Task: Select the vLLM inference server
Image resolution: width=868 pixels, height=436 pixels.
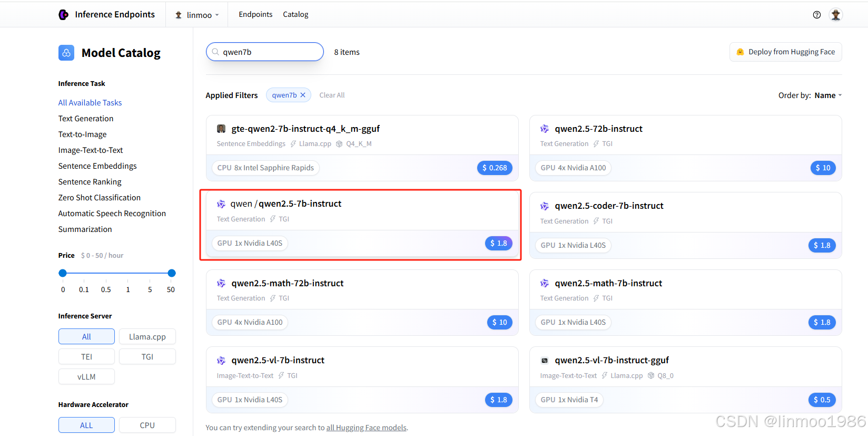Action: tap(86, 376)
